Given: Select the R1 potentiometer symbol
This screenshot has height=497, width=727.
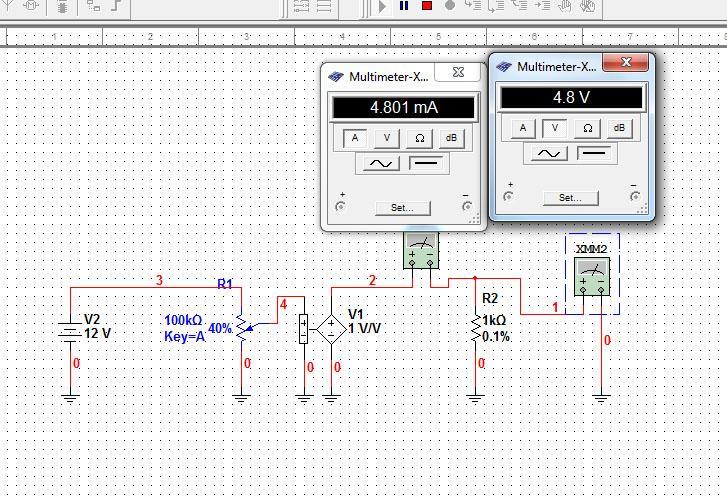Looking at the screenshot, I should click(x=242, y=329).
